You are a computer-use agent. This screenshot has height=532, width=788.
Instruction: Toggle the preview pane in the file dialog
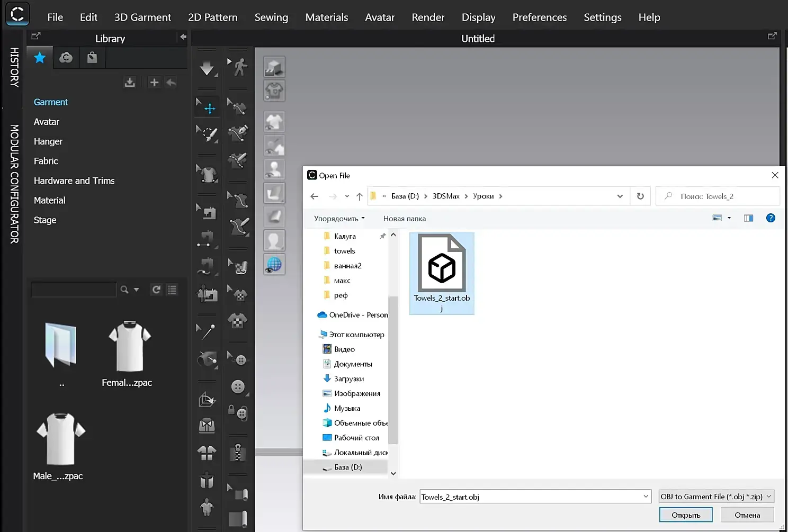click(748, 218)
